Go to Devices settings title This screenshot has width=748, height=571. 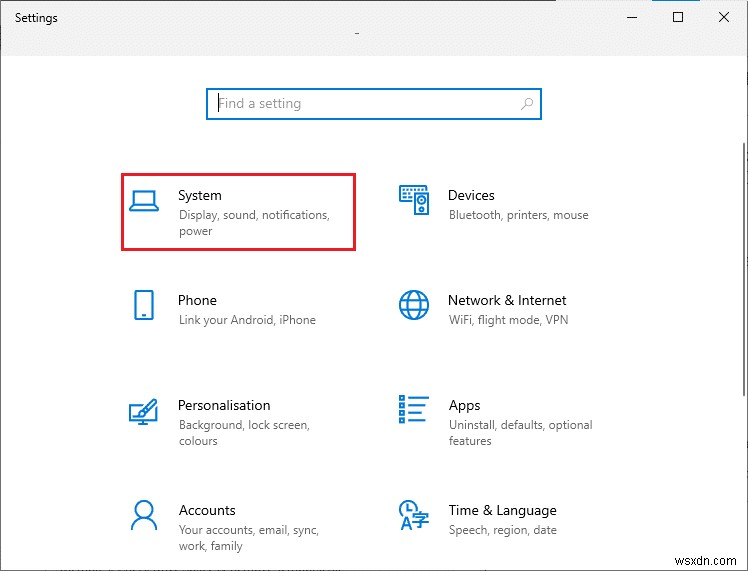(x=471, y=195)
